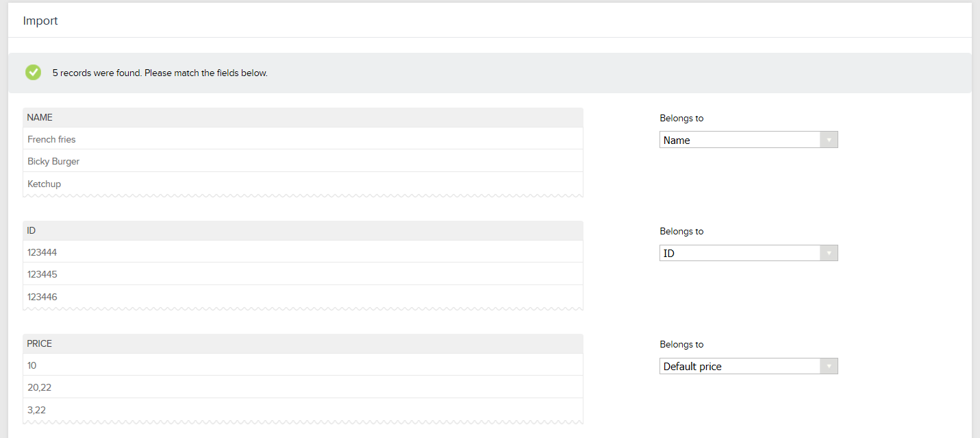Click the Import page title

click(40, 21)
